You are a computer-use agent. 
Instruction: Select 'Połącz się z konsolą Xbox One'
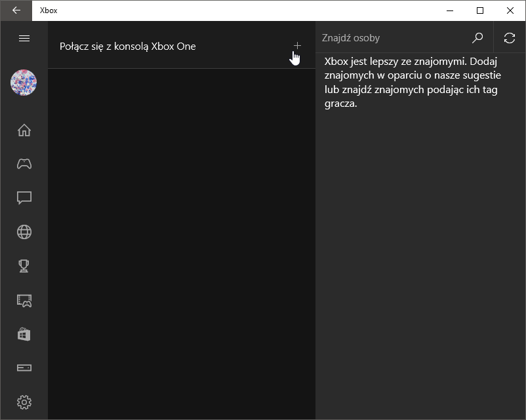[x=127, y=47]
